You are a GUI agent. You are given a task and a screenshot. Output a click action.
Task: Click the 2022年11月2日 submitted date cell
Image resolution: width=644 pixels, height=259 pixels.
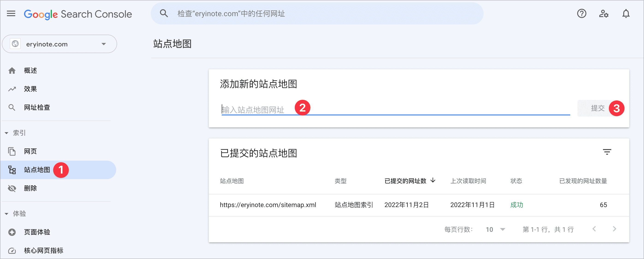[x=407, y=205]
